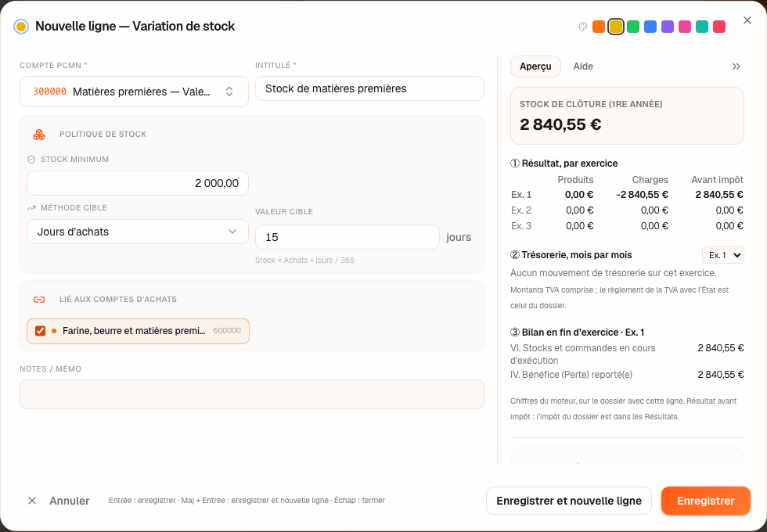Screen dimensions: 767x532
Task: Click the trend icon next to Méthode cible
Action: click(31, 208)
